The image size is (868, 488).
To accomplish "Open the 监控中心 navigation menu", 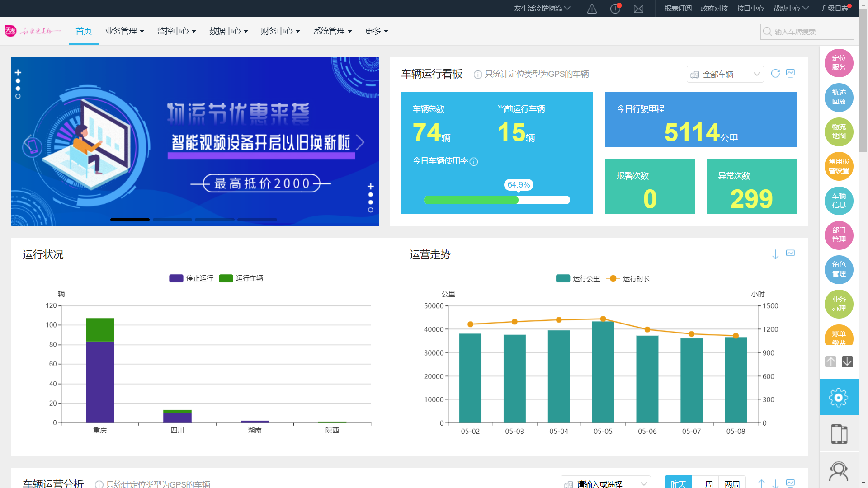I will pyautogui.click(x=176, y=31).
